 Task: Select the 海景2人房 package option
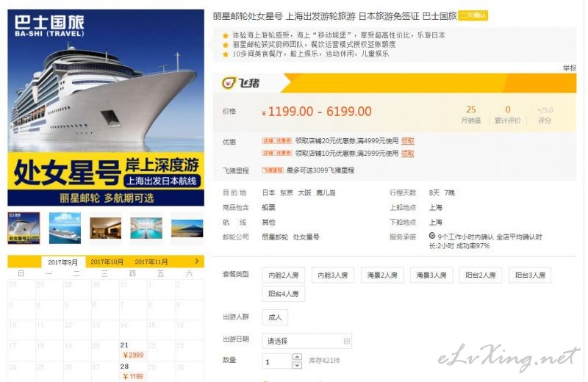[x=382, y=275]
